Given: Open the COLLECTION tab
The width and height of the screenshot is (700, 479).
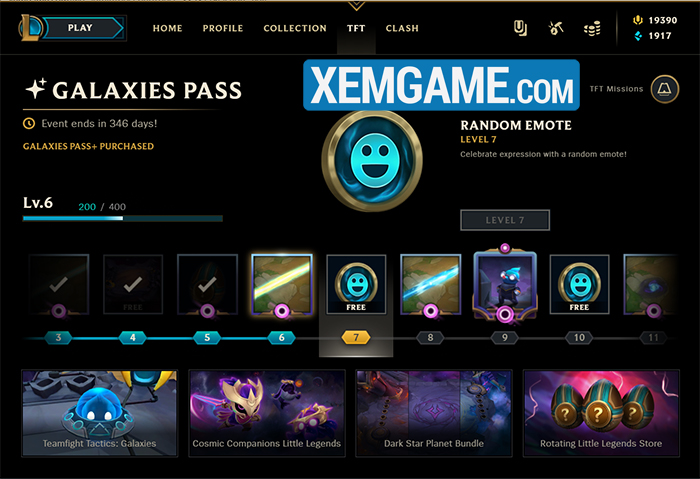Looking at the screenshot, I should pyautogui.click(x=295, y=28).
